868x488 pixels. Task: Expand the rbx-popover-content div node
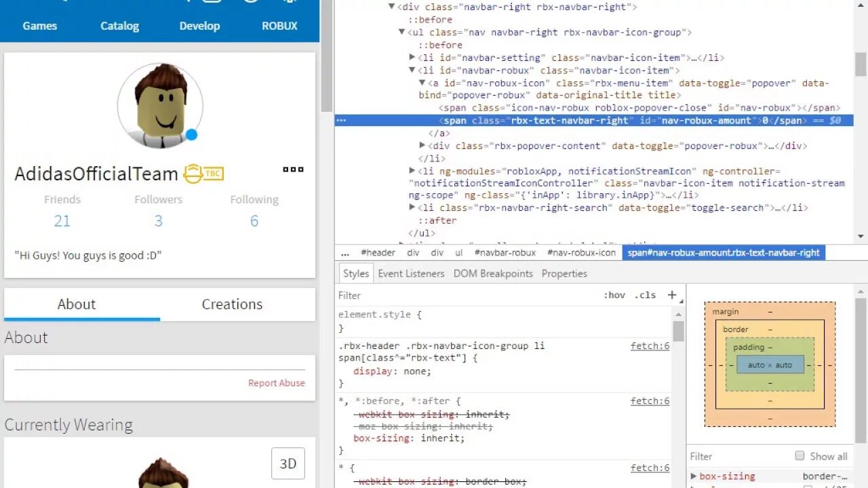[422, 146]
